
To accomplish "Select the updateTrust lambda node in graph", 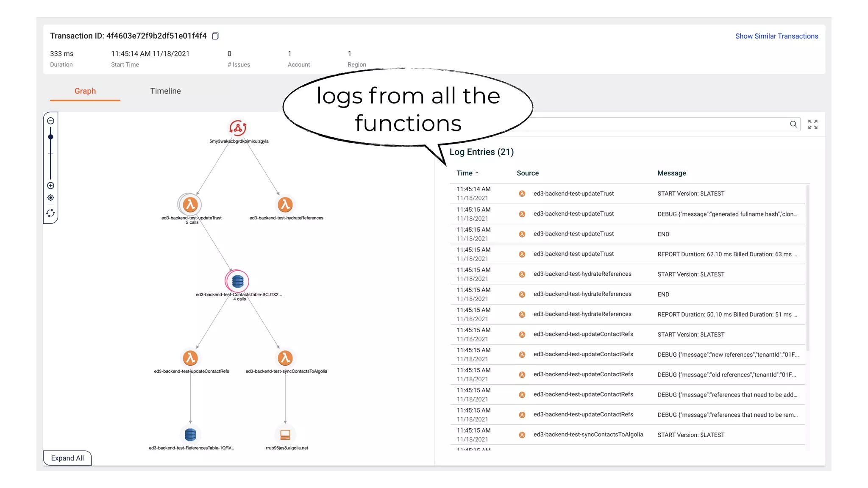I will pyautogui.click(x=190, y=205).
